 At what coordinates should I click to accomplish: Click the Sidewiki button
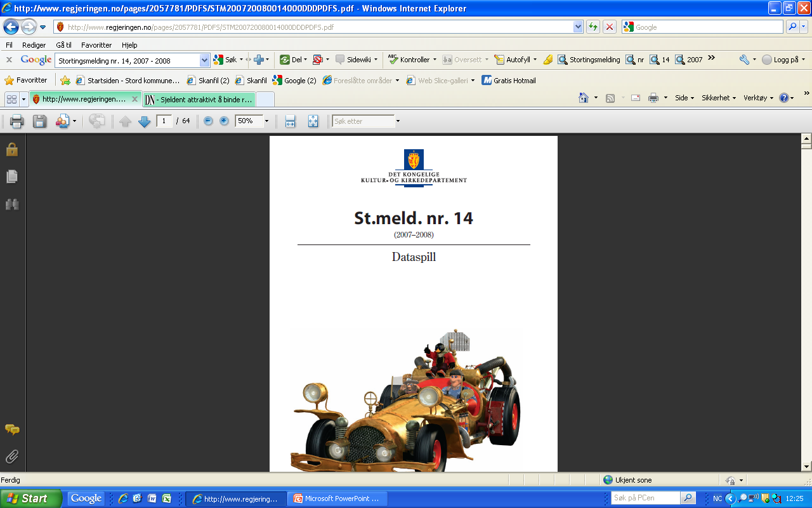coord(357,59)
